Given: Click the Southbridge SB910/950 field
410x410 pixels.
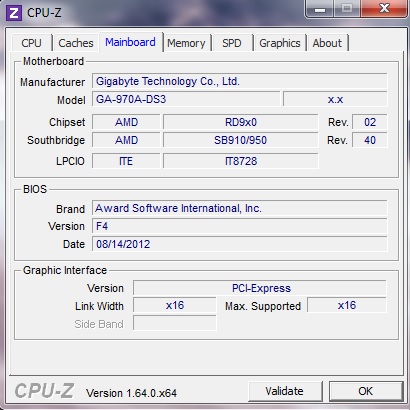Looking at the screenshot, I should click(x=241, y=140).
